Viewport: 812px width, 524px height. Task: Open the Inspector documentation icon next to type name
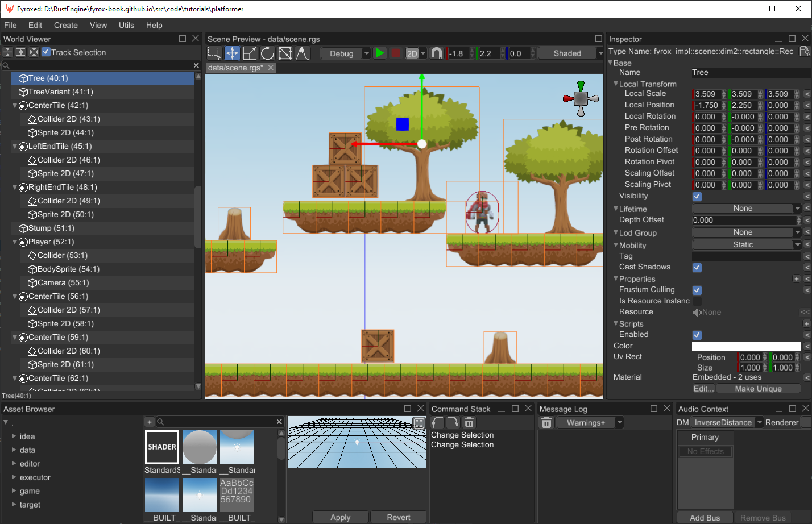[804, 51]
